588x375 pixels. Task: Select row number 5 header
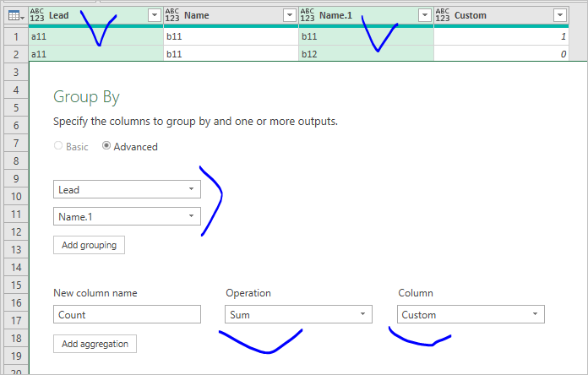pyautogui.click(x=16, y=107)
